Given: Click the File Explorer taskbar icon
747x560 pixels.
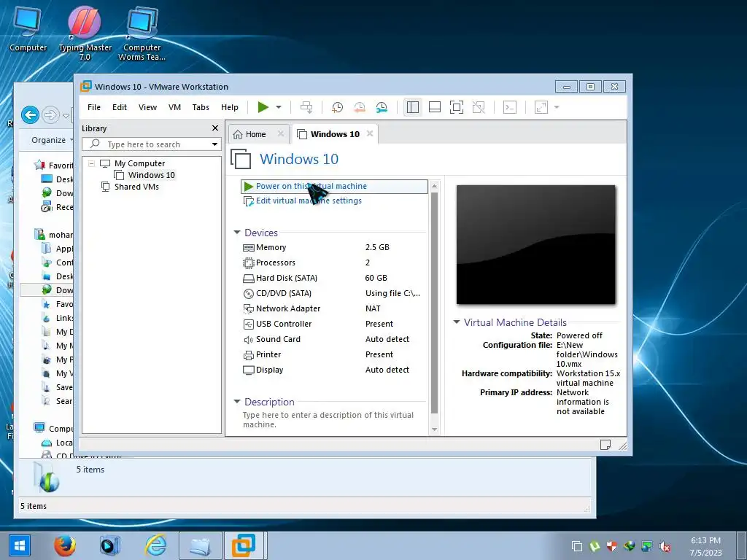Looking at the screenshot, I should pyautogui.click(x=201, y=545).
